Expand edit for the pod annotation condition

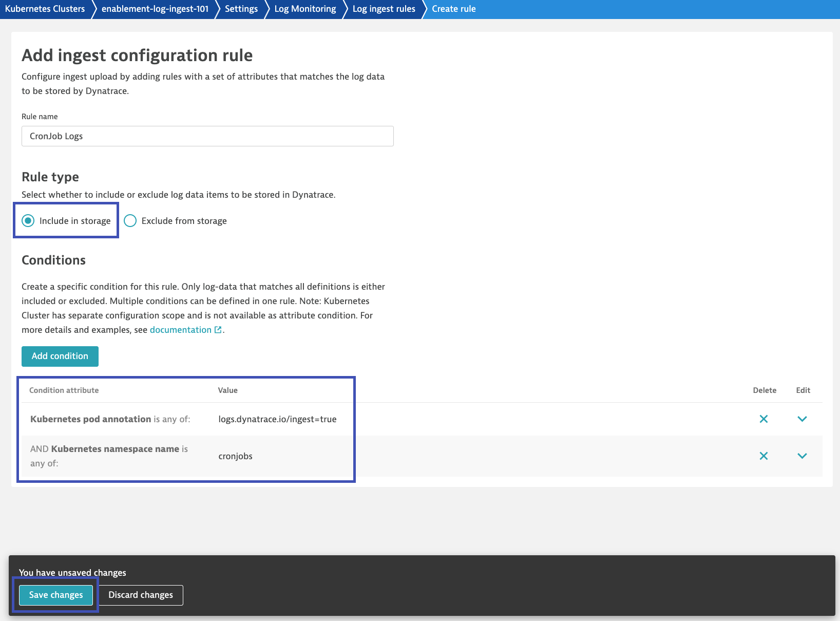[x=802, y=419]
